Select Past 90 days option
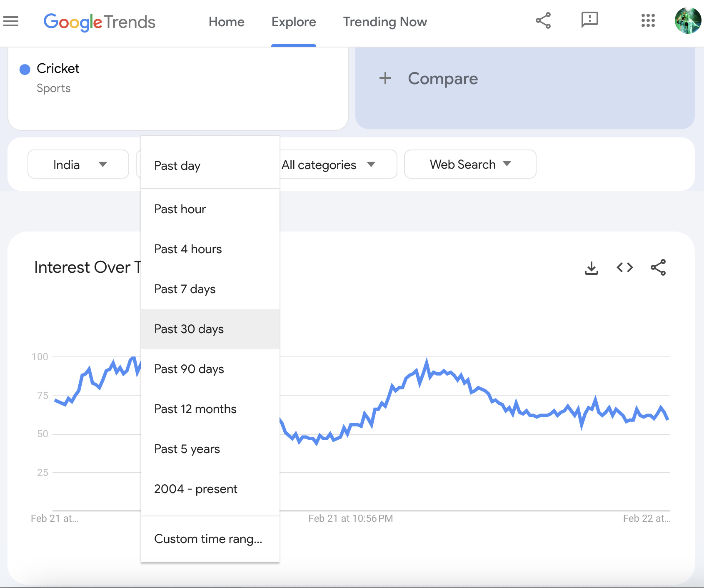This screenshot has width=704, height=588. coord(210,369)
